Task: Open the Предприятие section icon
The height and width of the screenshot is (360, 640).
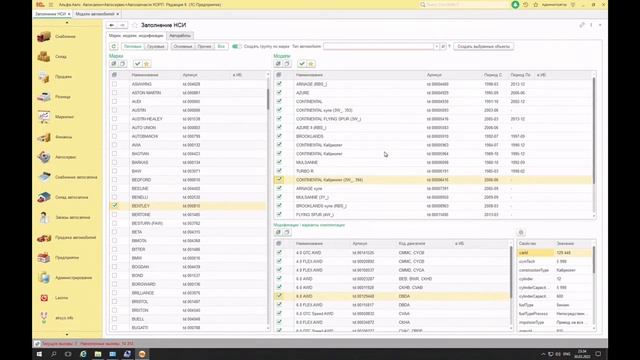Action: pos(44,258)
